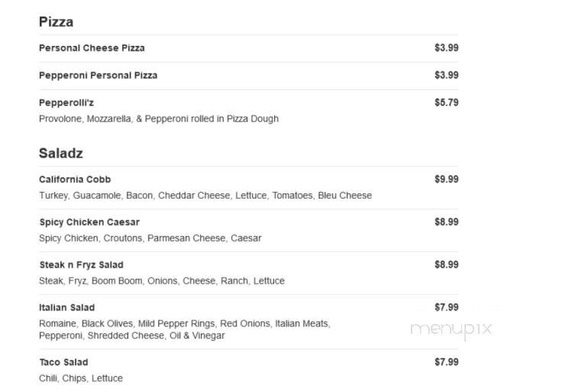Click the $3.99 price for Pepperoni Personal Pizza
Image resolution: width=588 pixels, height=392 pixels.
446,75
